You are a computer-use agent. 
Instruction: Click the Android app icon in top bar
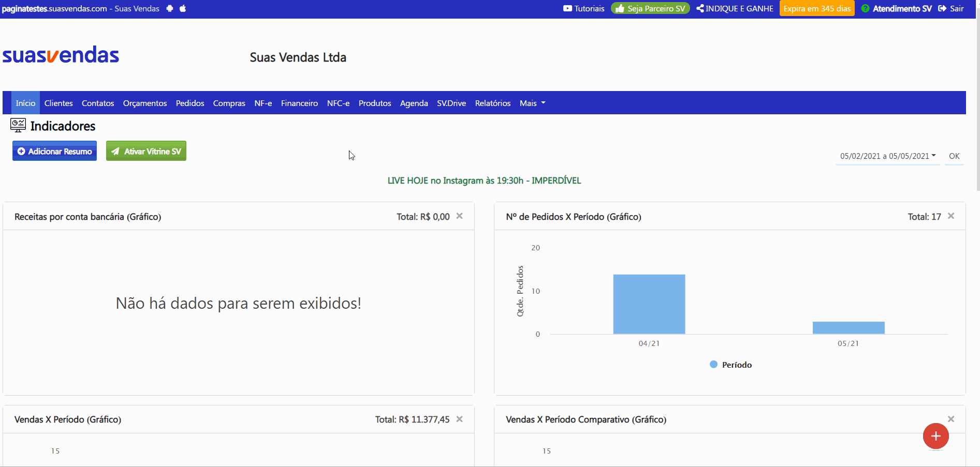pos(170,8)
